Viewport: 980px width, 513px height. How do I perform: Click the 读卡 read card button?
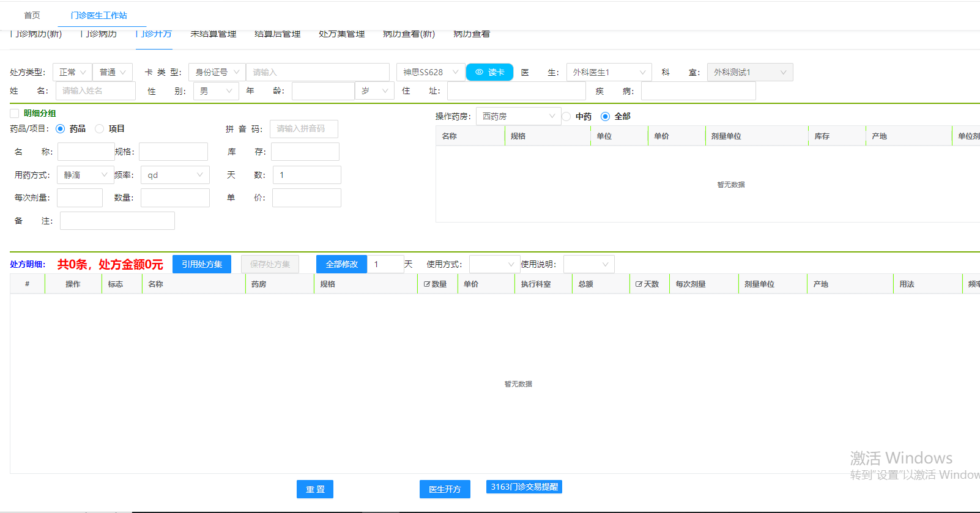[489, 72]
